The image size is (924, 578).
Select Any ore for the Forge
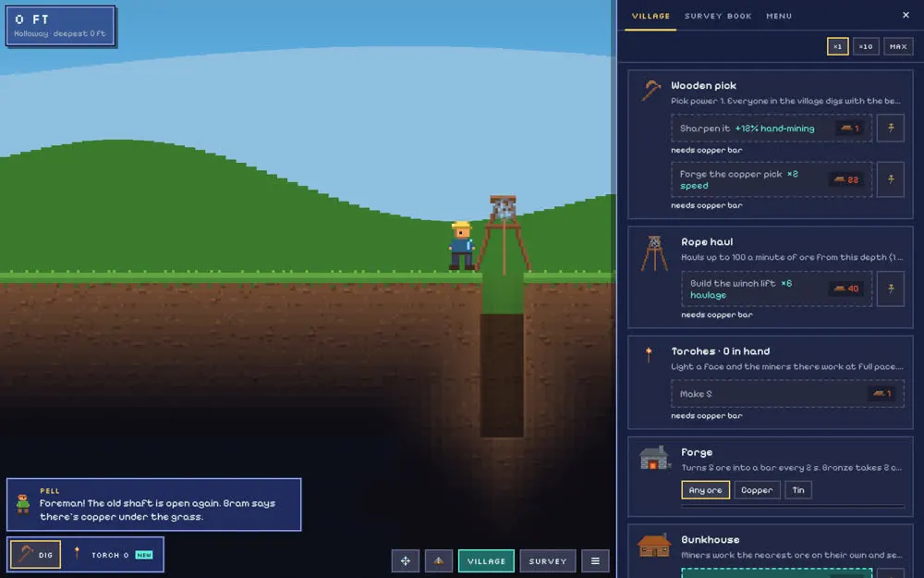point(705,490)
